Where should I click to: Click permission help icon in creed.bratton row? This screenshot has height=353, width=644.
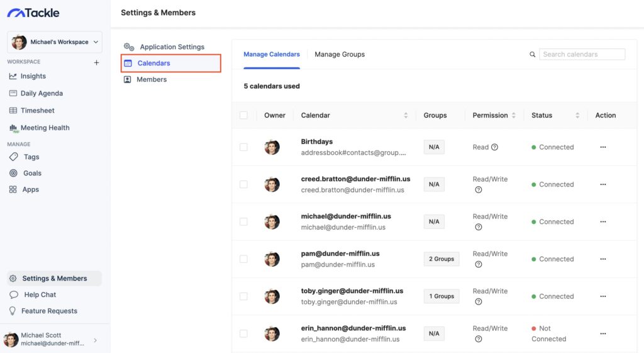[479, 190]
